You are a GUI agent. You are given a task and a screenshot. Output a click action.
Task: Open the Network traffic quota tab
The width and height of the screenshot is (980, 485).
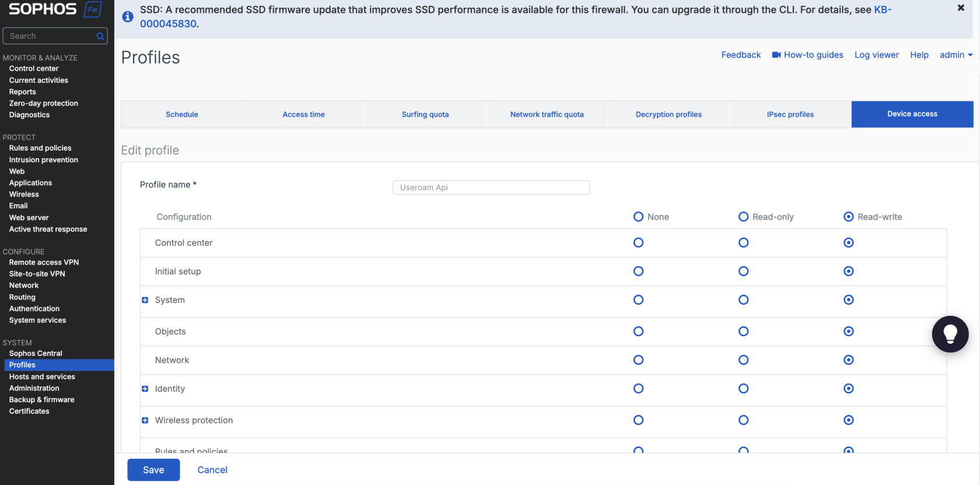pyautogui.click(x=547, y=114)
